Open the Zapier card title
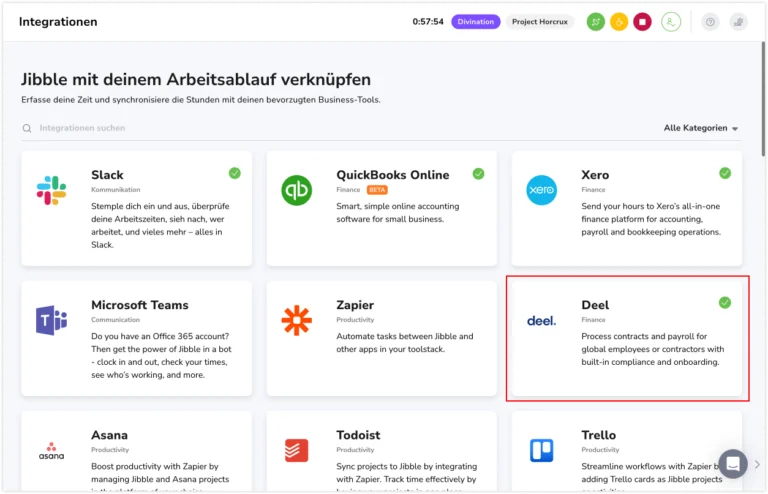This screenshot has width=768, height=494. pos(355,305)
